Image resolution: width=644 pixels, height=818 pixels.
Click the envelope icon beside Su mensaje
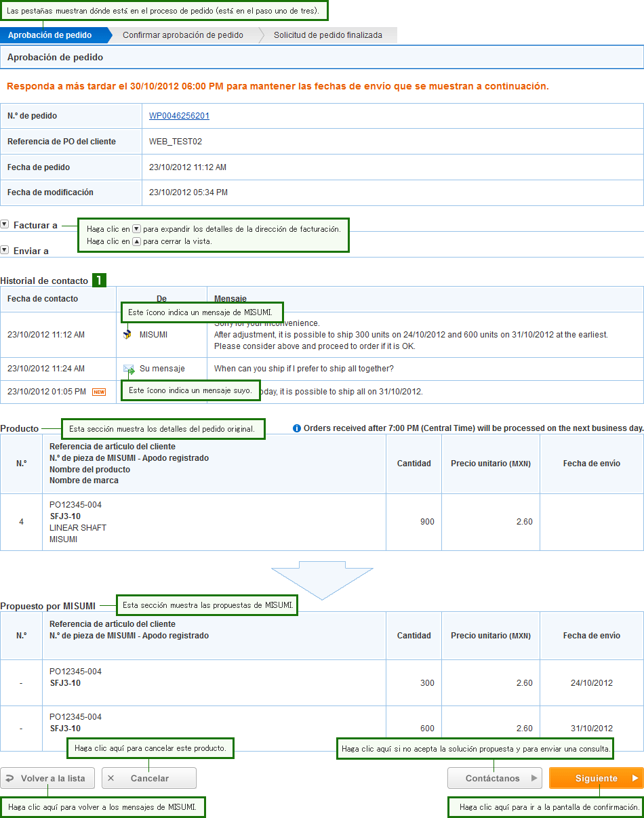point(129,369)
